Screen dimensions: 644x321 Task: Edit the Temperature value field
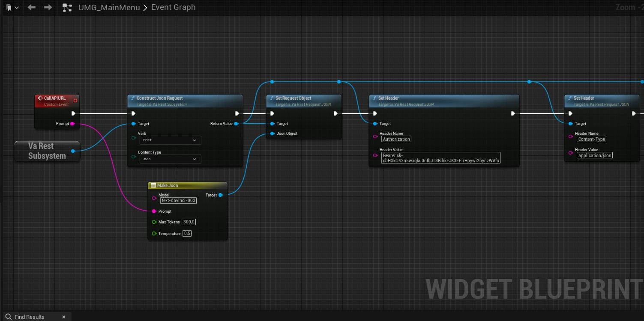[x=187, y=234]
